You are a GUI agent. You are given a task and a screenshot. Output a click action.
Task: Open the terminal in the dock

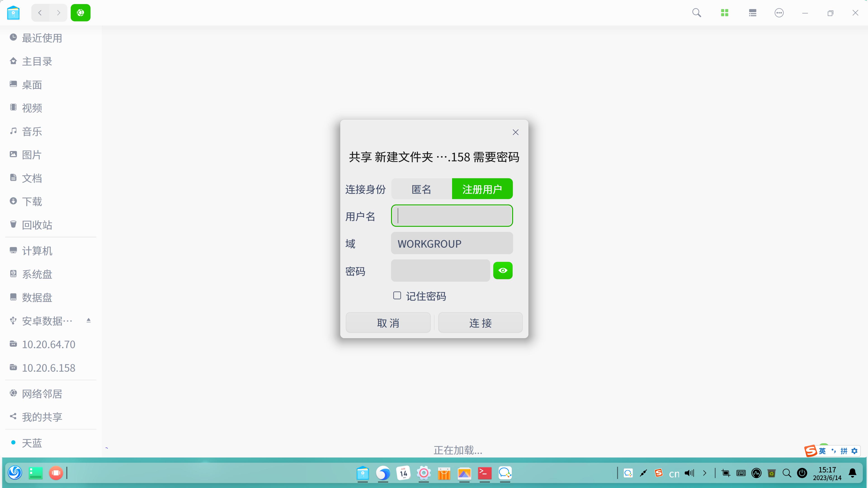pos(485,473)
